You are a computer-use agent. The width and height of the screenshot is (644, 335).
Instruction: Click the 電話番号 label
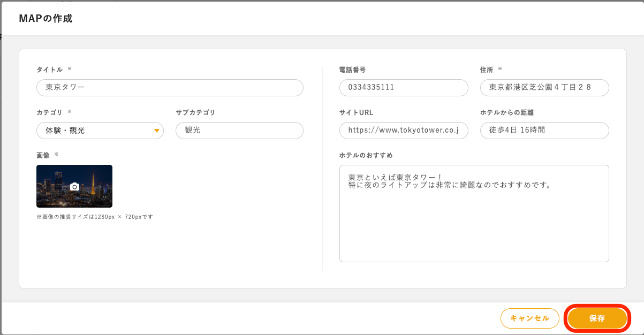(352, 70)
